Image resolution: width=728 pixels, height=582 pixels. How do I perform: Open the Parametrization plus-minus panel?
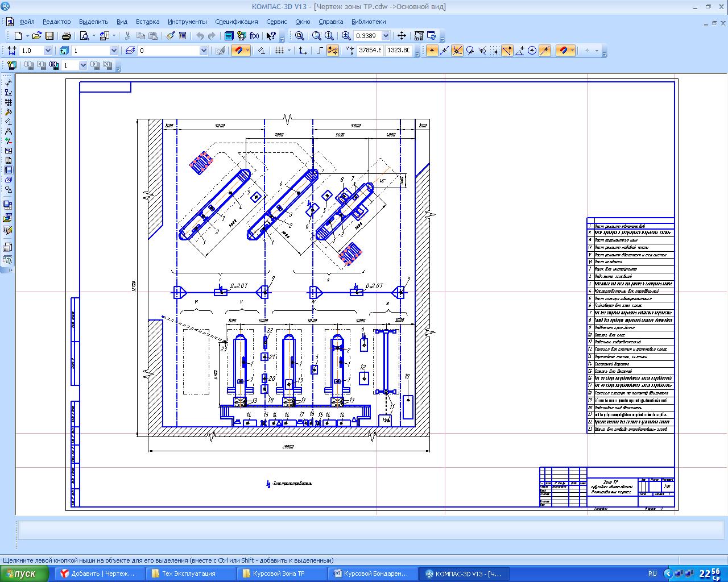[x=8, y=141]
